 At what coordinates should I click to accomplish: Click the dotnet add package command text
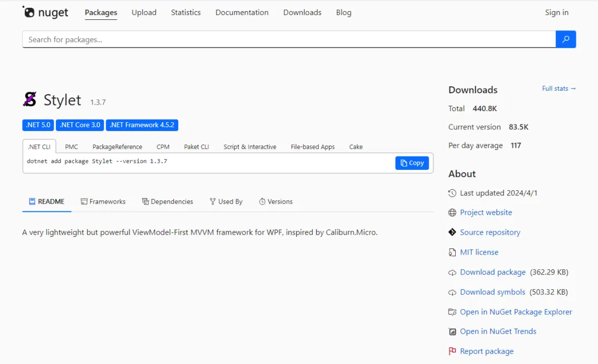[x=97, y=161]
